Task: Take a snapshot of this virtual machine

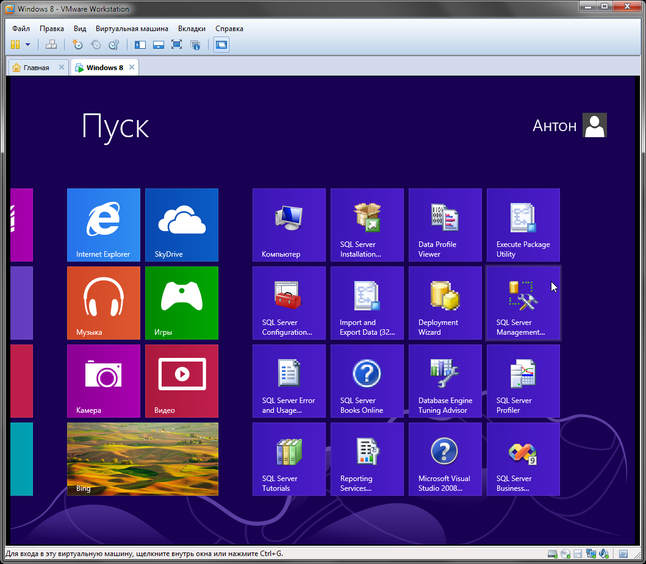Action: point(77,44)
